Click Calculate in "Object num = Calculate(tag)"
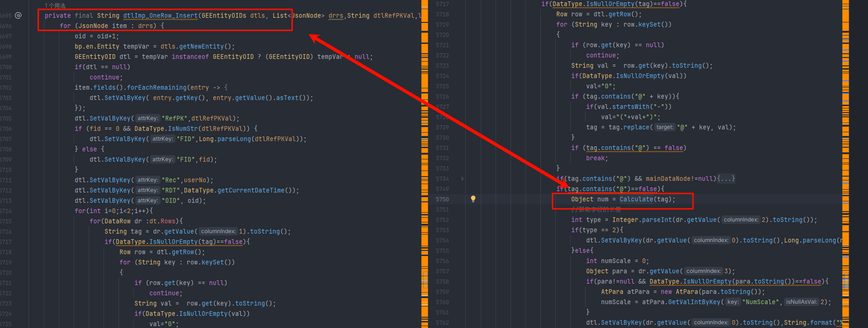The image size is (868, 328). 637,199
